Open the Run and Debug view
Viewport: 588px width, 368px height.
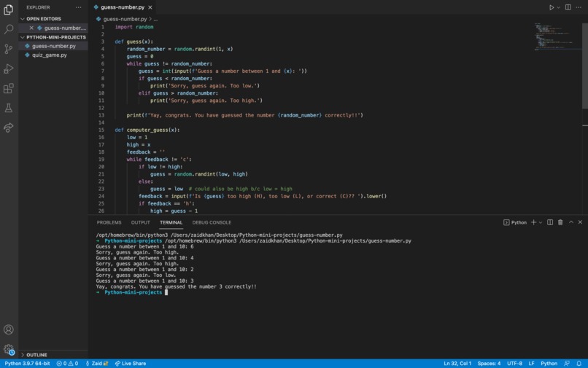[x=8, y=68]
